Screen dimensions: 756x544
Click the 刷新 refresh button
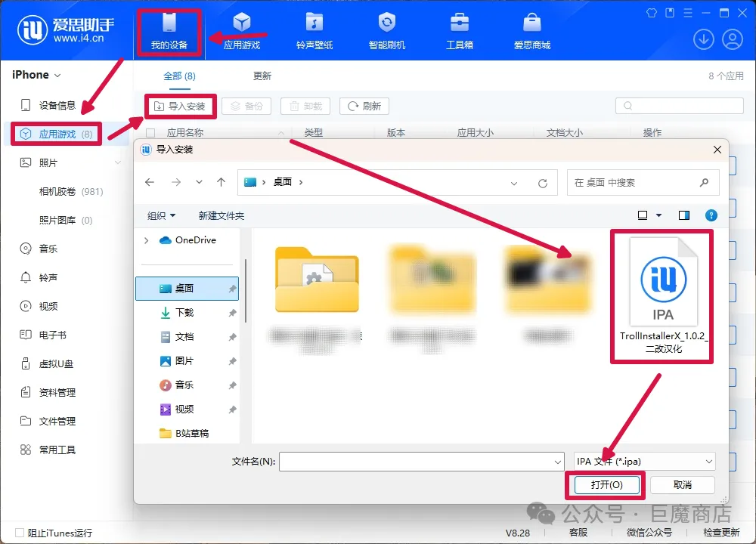click(x=364, y=106)
